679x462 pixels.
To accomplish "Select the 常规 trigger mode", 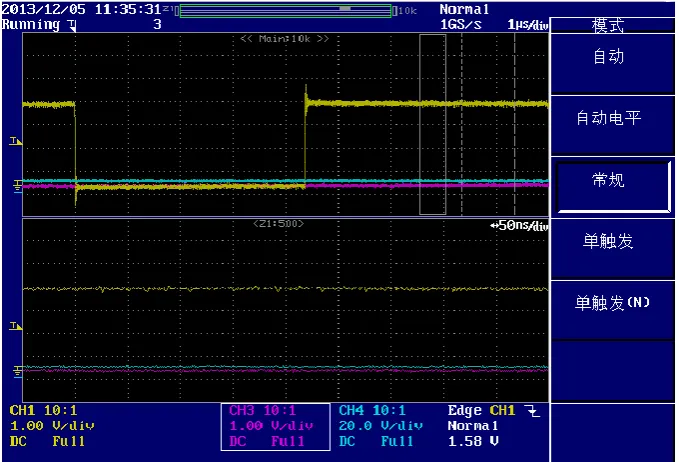I will click(x=612, y=187).
